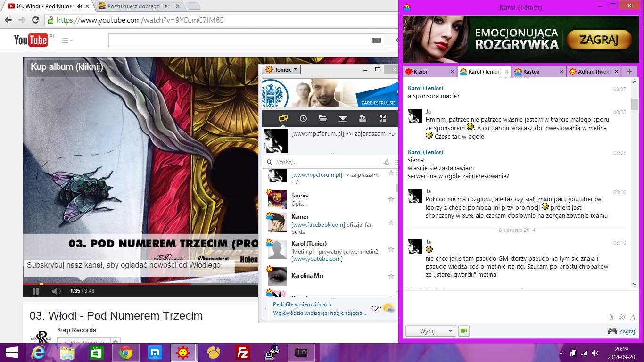Add a new chat tab with plus
The height and width of the screenshot is (362, 644).
(629, 72)
